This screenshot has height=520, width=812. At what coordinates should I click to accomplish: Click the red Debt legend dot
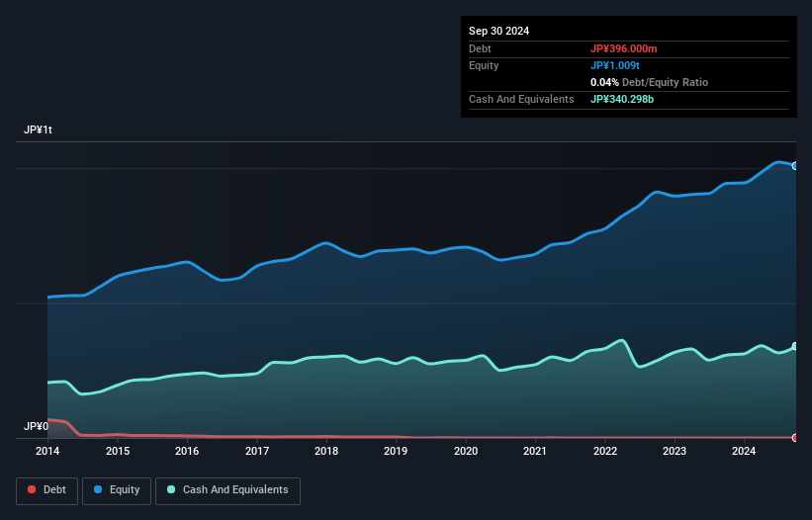pos(32,489)
